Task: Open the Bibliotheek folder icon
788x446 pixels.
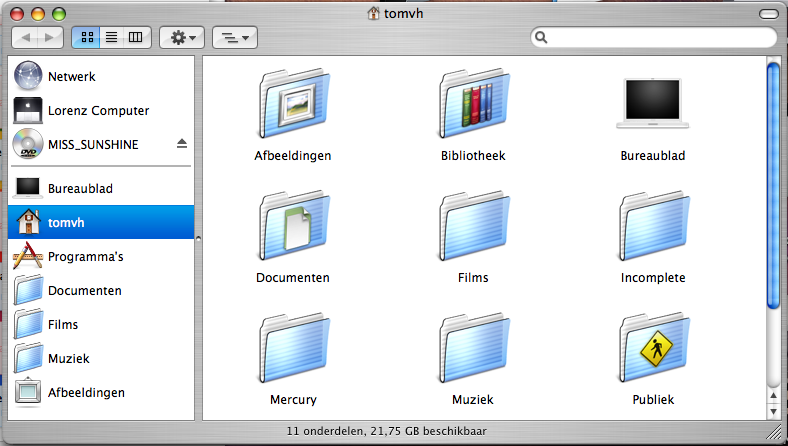Action: coord(474,104)
